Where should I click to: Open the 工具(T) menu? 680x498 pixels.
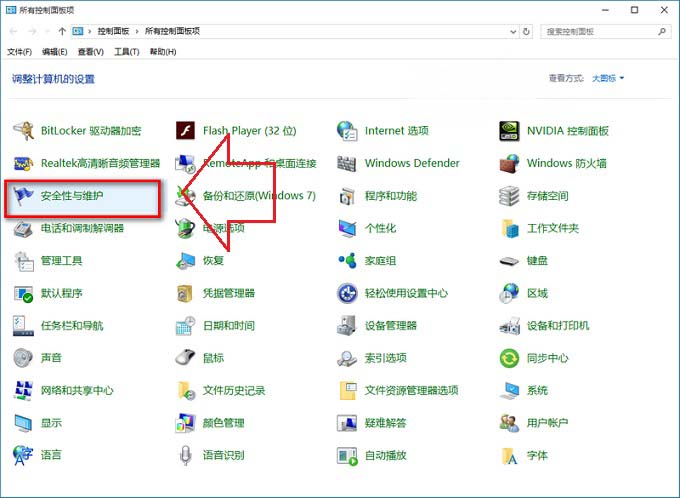click(x=127, y=52)
